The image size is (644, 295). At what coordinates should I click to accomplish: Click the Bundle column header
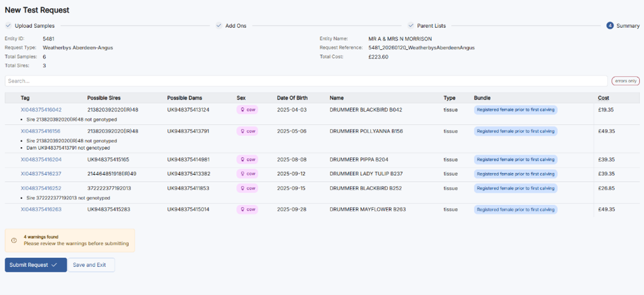coord(482,98)
